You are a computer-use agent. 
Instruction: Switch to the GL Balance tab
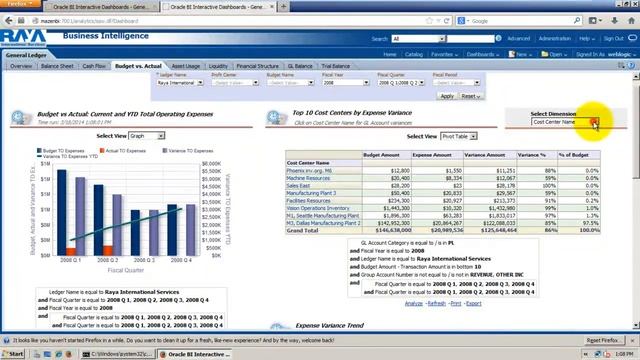(300, 66)
